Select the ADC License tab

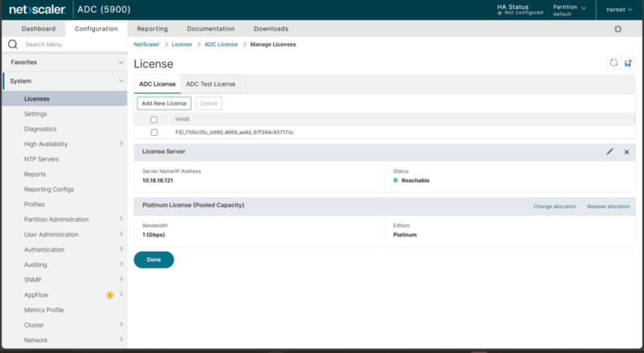157,84
